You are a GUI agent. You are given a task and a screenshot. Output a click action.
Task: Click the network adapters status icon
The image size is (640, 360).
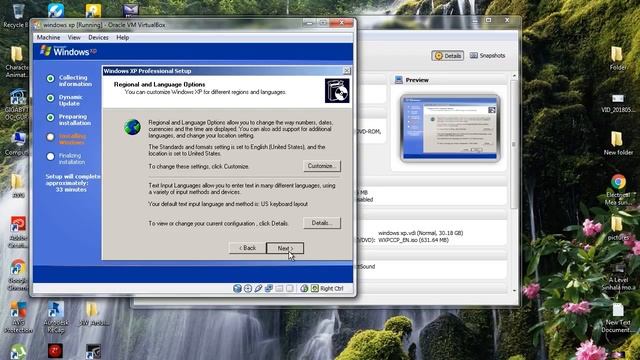(269, 289)
